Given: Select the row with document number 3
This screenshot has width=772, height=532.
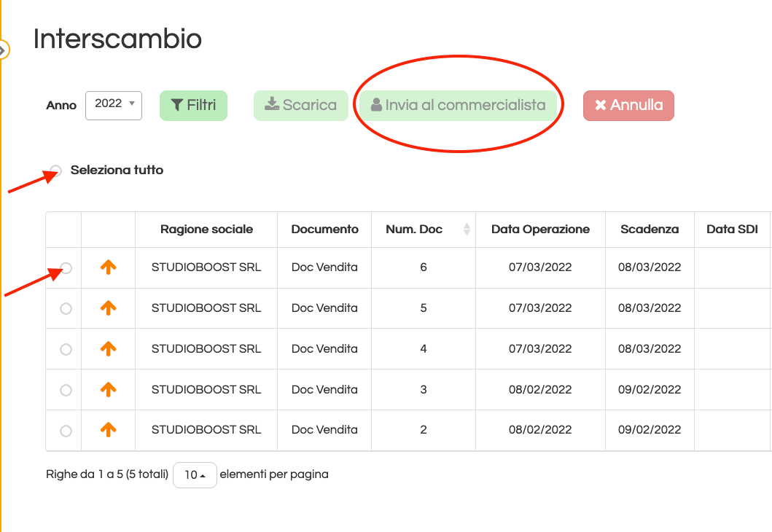Looking at the screenshot, I should (66, 391).
